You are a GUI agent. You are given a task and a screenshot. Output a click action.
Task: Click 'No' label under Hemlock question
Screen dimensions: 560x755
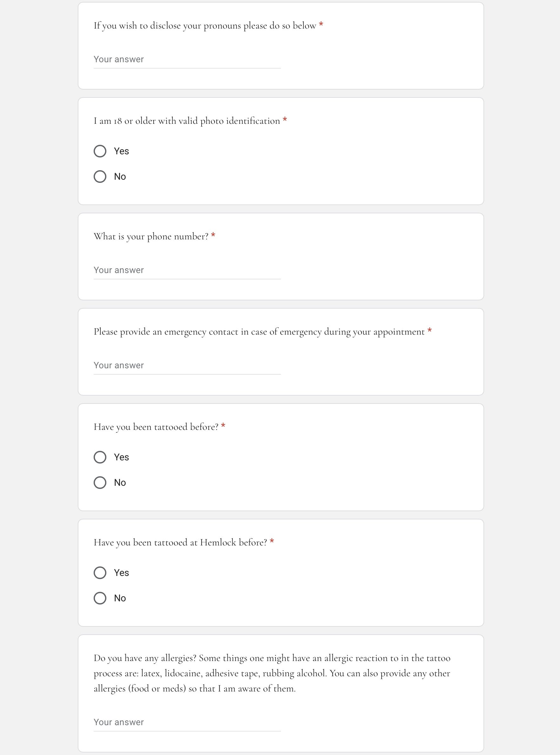coord(120,598)
